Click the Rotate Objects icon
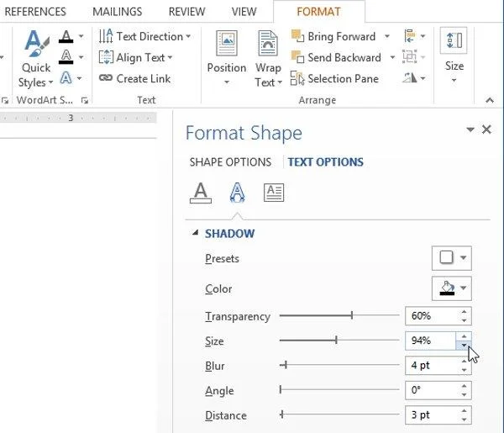This screenshot has width=504, height=433. (410, 77)
